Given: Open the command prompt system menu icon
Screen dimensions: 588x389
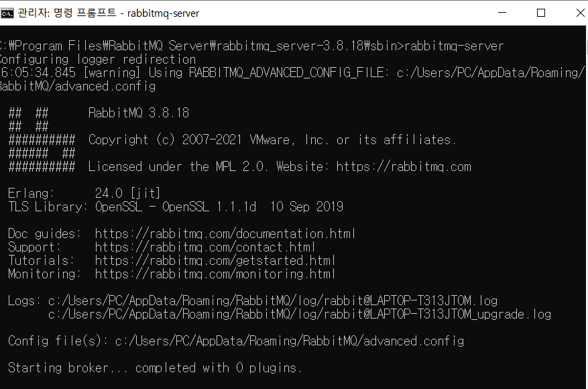Looking at the screenshot, I should pyautogui.click(x=7, y=13).
